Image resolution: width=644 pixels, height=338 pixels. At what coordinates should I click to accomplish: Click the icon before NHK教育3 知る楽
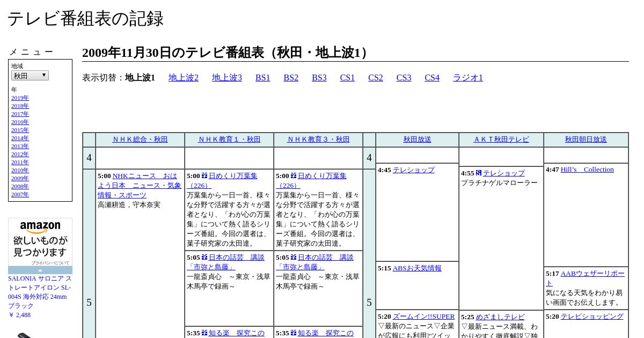click(294, 333)
